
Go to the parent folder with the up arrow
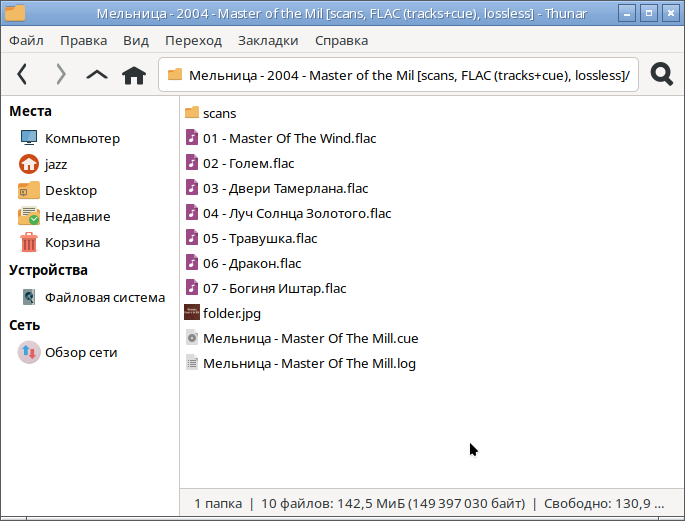(97, 75)
